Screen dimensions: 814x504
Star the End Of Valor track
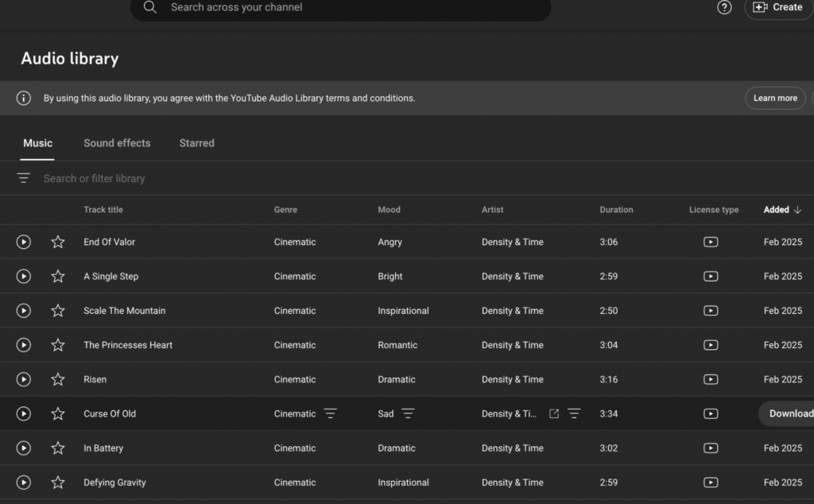pos(57,242)
